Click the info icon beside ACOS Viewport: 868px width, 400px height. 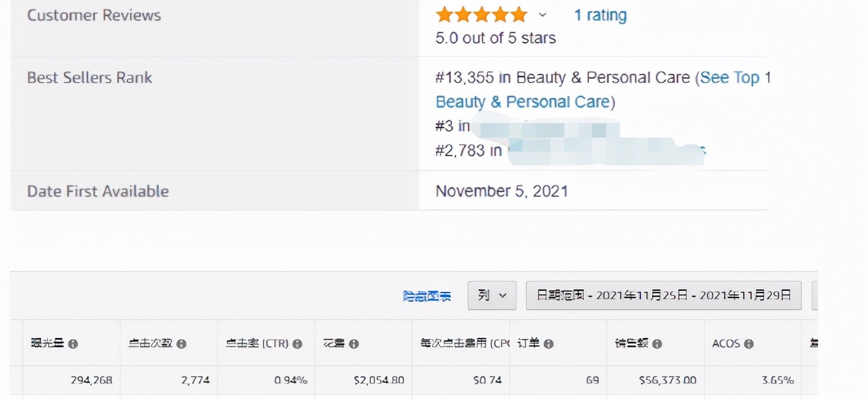click(x=749, y=343)
